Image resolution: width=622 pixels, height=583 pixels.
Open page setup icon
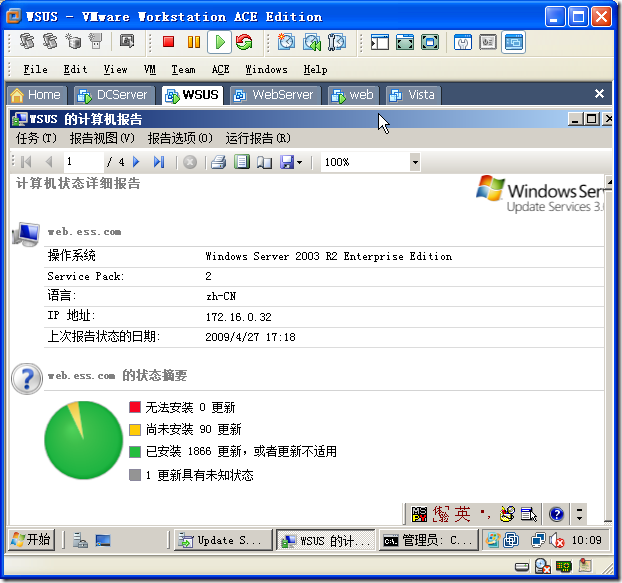click(264, 162)
